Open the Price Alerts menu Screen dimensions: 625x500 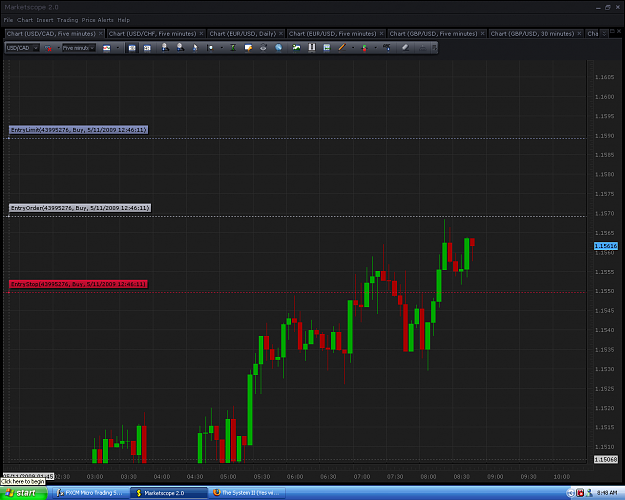tap(98, 20)
